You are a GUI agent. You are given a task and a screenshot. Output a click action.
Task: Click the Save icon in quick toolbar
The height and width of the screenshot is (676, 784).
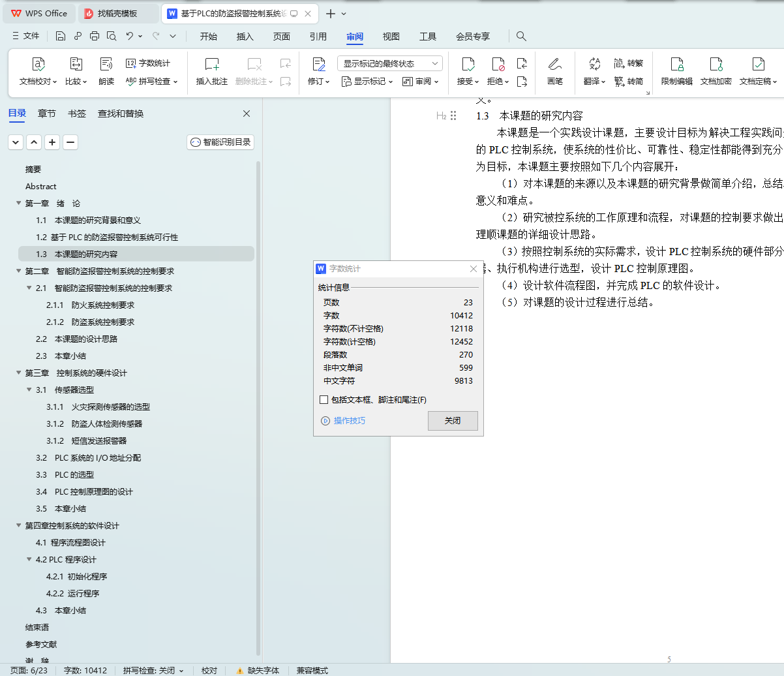(x=60, y=36)
